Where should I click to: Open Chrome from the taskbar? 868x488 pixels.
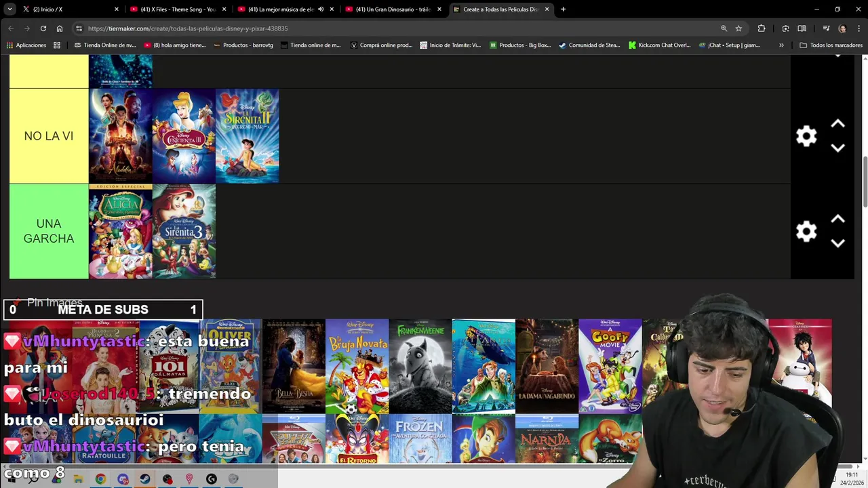(100, 479)
